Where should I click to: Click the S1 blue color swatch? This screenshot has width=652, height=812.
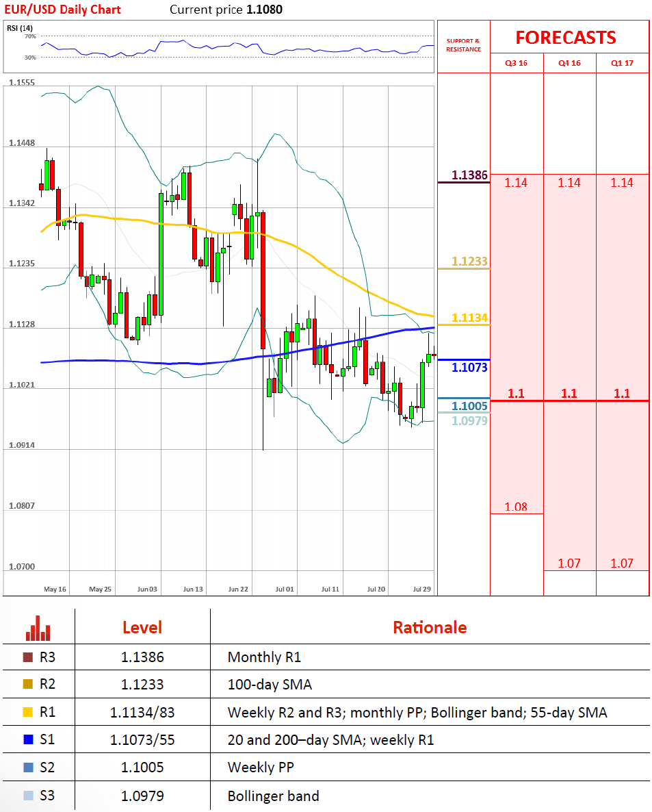coord(29,739)
